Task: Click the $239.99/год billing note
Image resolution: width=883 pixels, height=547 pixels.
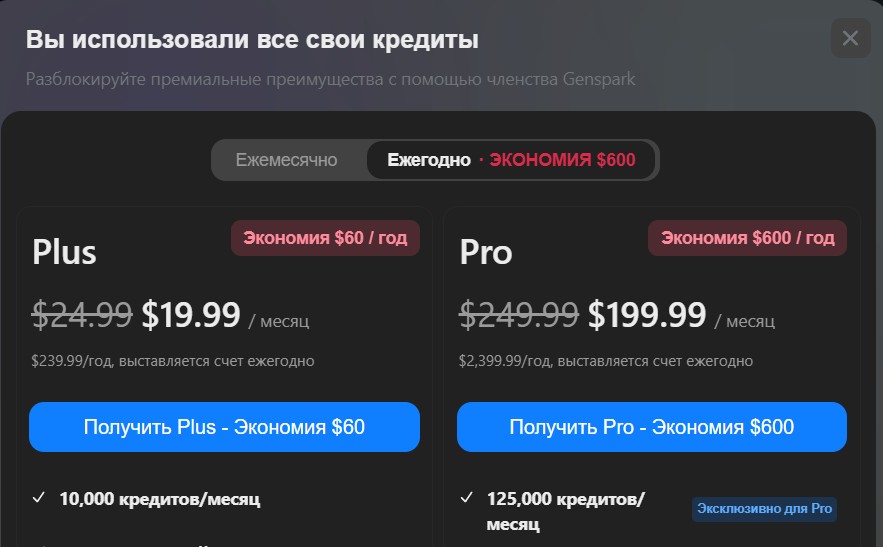Action: pos(173,361)
